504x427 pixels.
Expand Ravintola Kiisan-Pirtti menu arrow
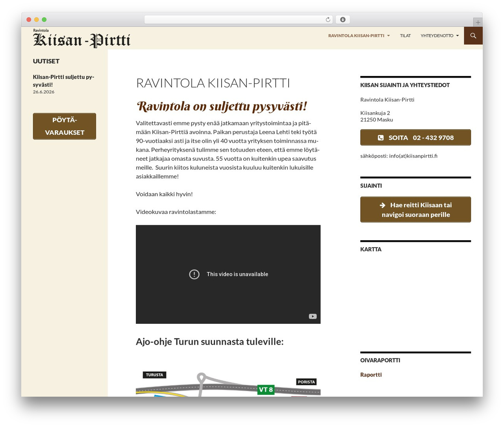click(389, 36)
